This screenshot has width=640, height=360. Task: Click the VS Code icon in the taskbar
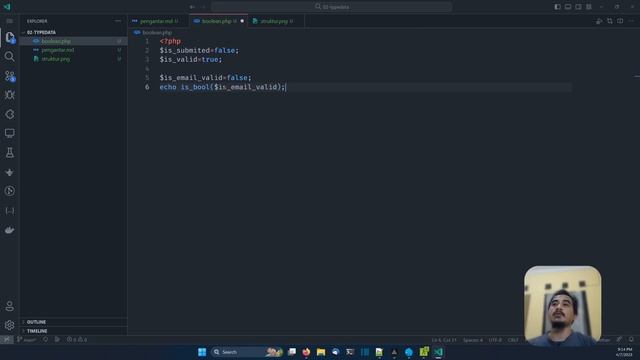(x=438, y=352)
